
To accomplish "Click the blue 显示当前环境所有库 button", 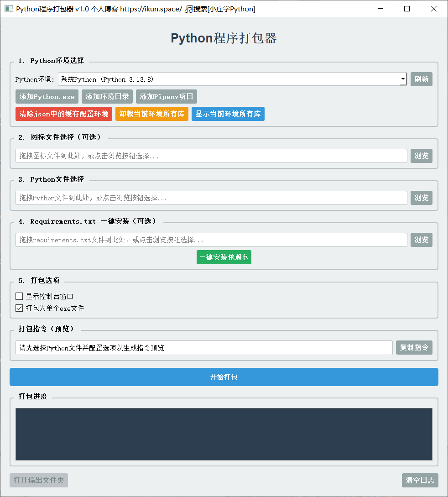I will [228, 114].
